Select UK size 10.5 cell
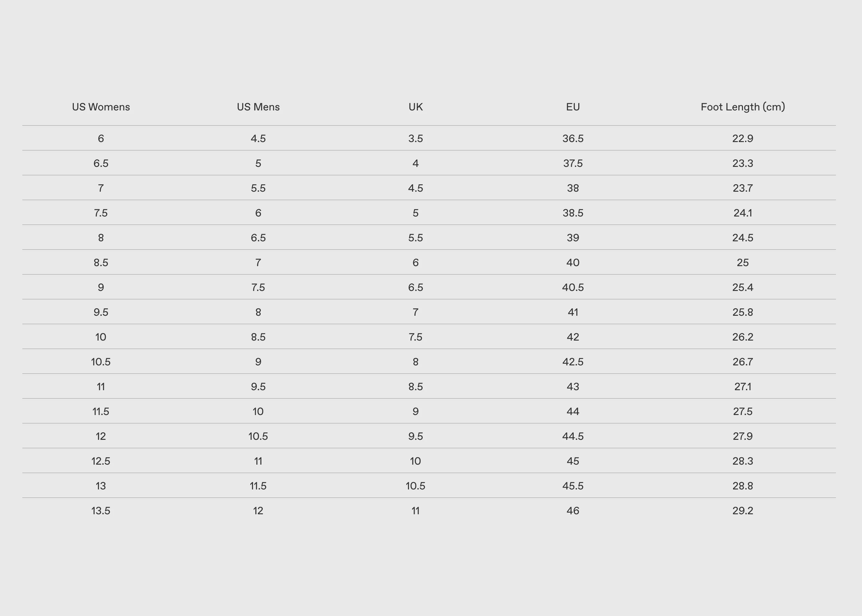This screenshot has height=616, width=862. click(415, 486)
